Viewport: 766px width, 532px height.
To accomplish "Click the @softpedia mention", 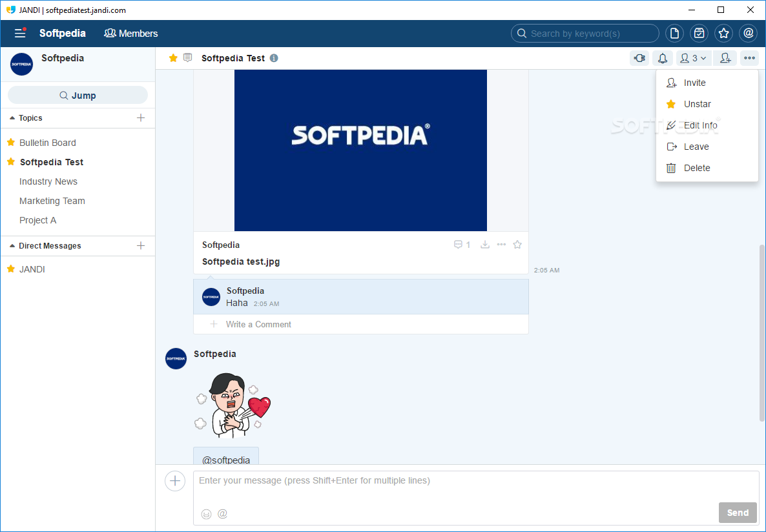I will point(225,460).
